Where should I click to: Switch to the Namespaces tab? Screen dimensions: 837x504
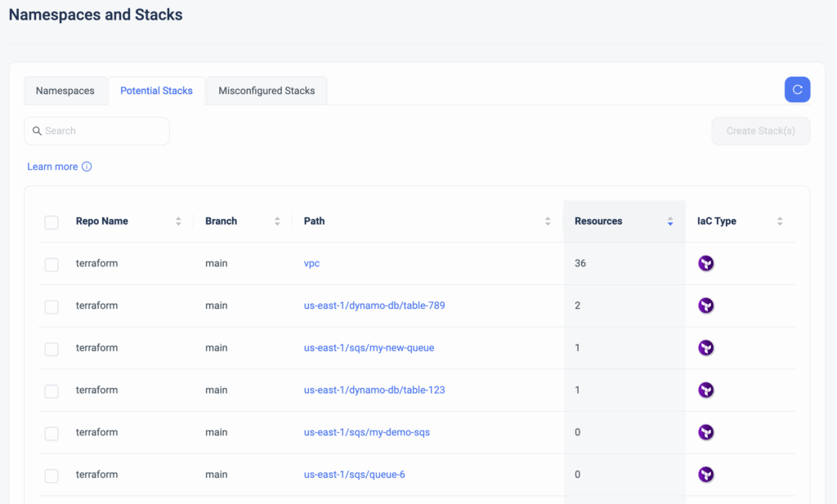[x=65, y=91]
